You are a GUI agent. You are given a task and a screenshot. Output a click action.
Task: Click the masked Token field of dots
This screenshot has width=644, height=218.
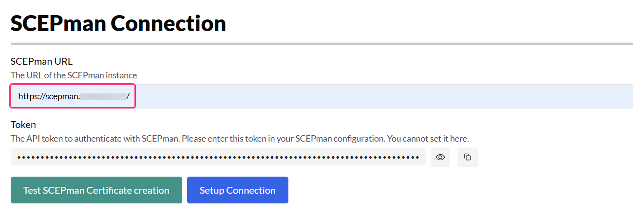218,157
